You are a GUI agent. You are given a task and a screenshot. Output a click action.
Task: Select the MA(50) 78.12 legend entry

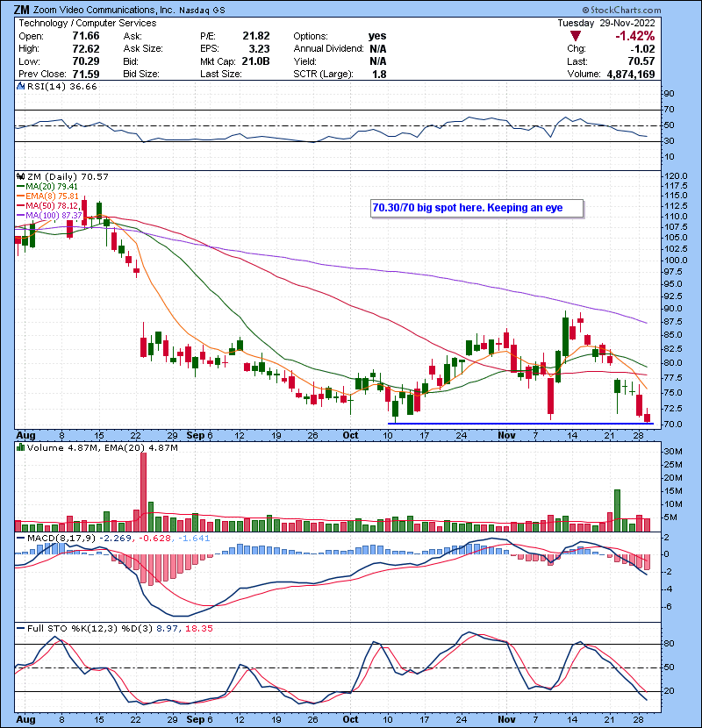coord(48,205)
